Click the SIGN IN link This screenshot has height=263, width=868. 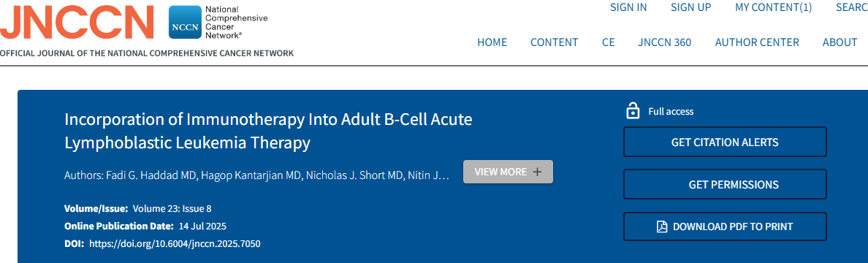click(628, 7)
